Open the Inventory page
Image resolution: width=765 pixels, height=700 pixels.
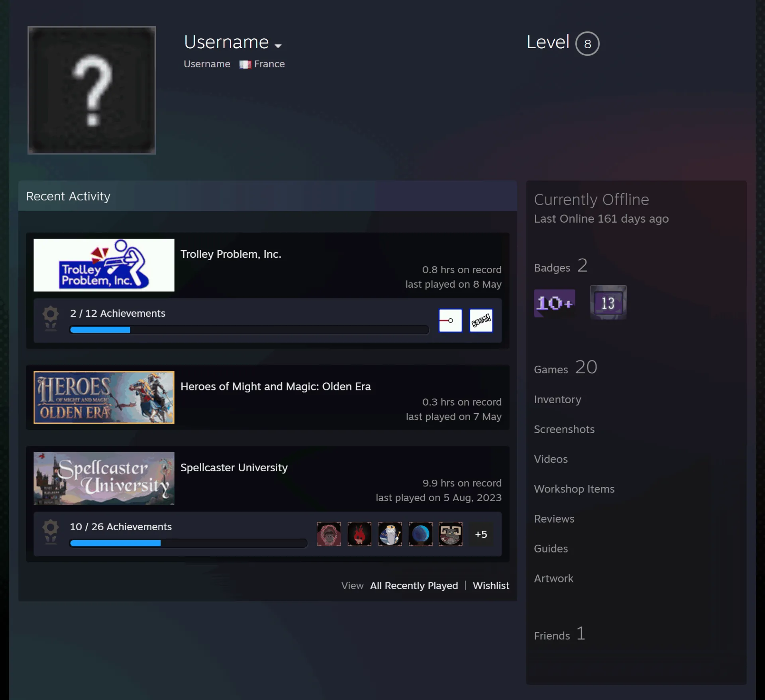[x=557, y=400]
